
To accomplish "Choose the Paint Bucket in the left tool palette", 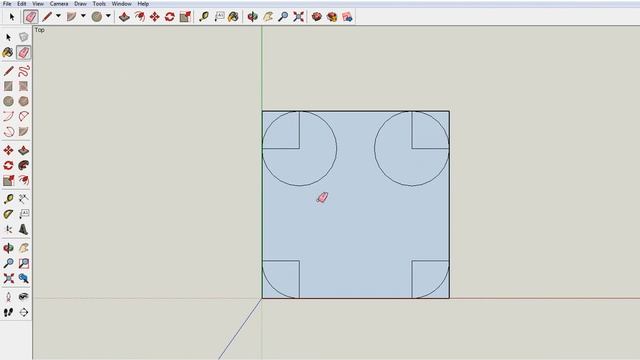I will (8, 52).
